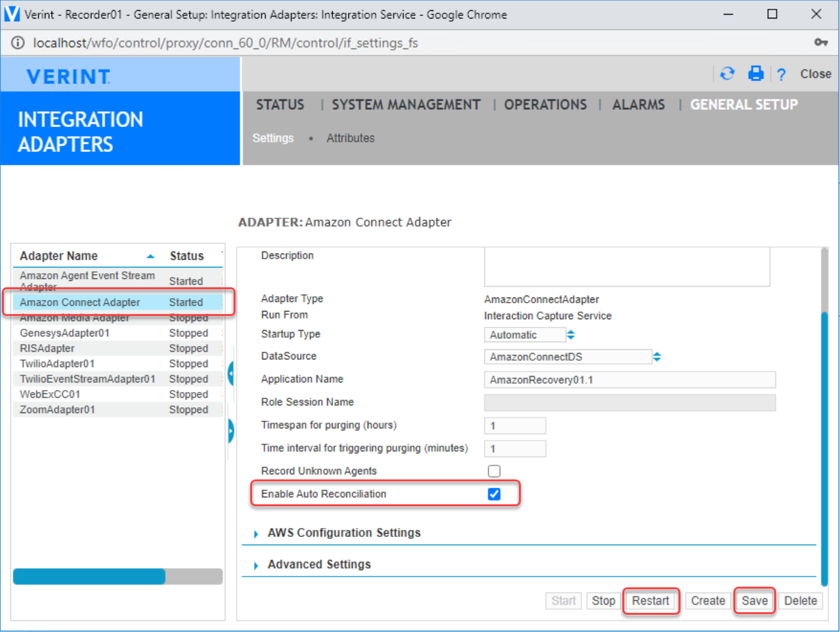Viewport: 840px width, 632px height.
Task: Open help via question mark icon
Action: point(781,74)
